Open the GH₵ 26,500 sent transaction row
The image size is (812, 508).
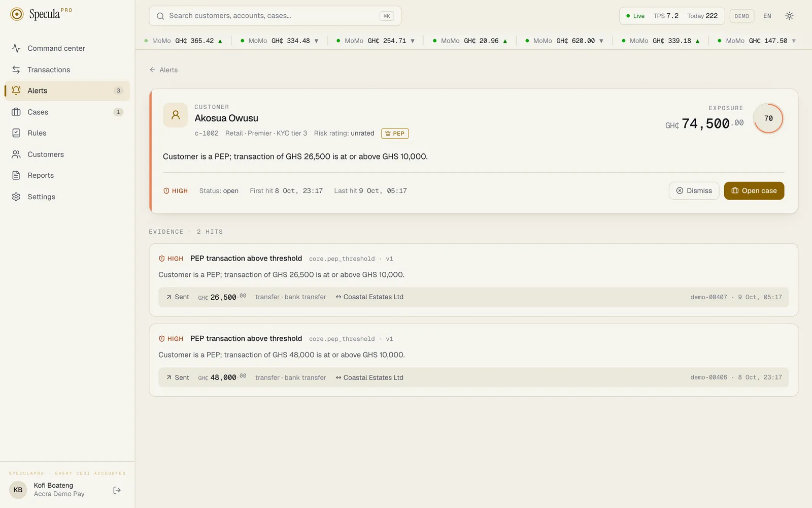pyautogui.click(x=473, y=297)
